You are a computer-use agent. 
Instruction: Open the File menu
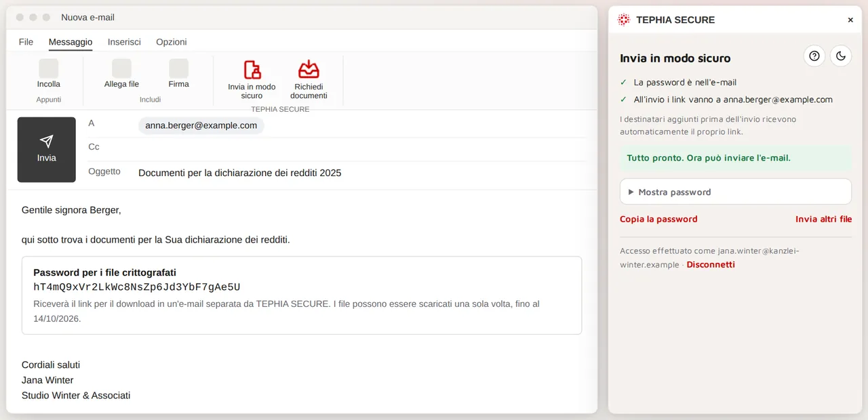[26, 42]
